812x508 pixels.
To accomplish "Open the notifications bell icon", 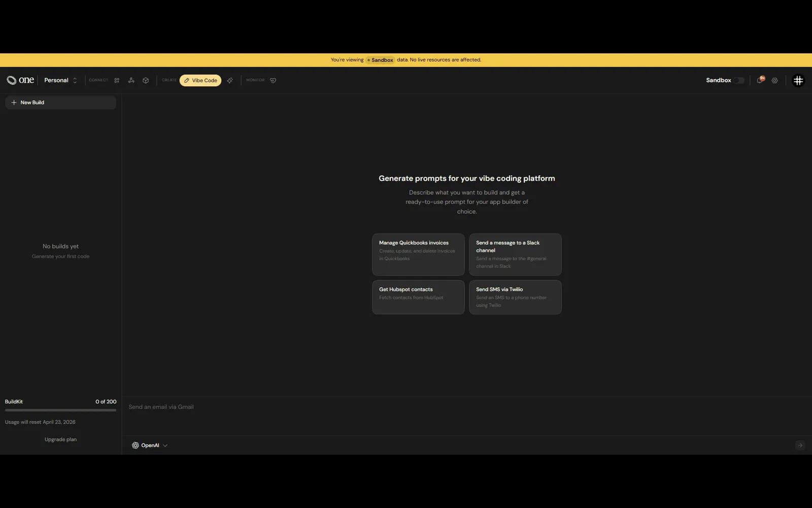I will [x=760, y=80].
